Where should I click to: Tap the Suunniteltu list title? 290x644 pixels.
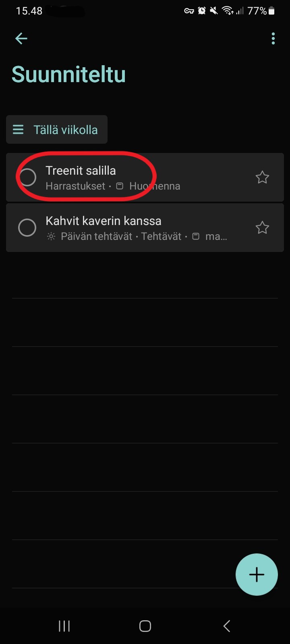[x=69, y=74]
